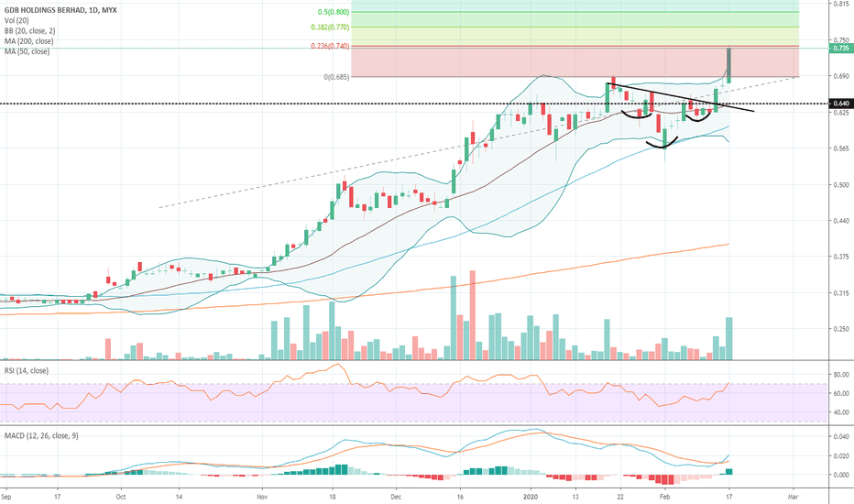Click the 0.690 price axis label
The height and width of the screenshot is (504, 854).
point(841,76)
